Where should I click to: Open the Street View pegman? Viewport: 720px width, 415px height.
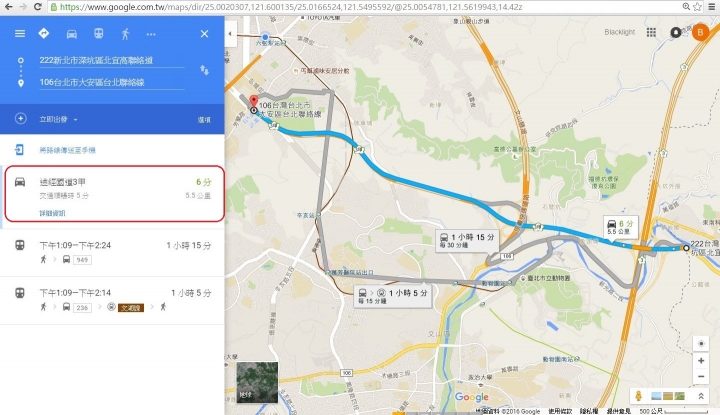point(638,396)
